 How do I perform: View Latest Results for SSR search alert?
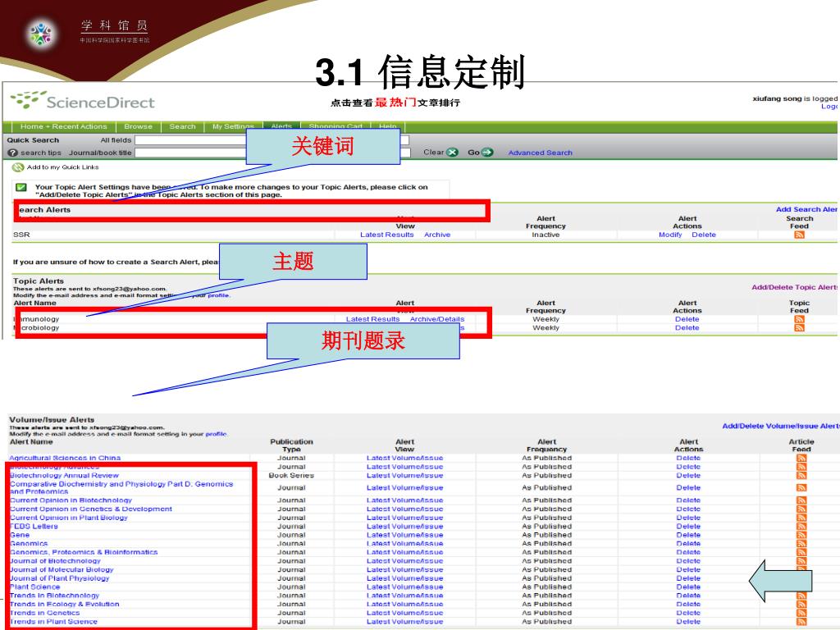[387, 235]
